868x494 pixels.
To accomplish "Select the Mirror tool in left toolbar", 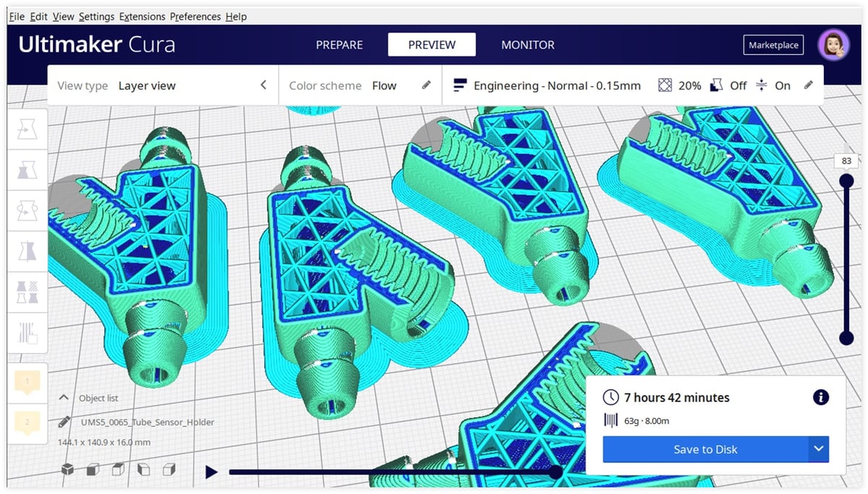I will [x=27, y=251].
